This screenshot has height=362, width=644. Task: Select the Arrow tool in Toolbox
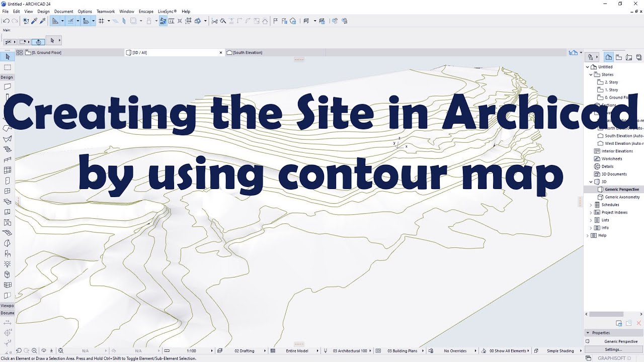click(7, 57)
